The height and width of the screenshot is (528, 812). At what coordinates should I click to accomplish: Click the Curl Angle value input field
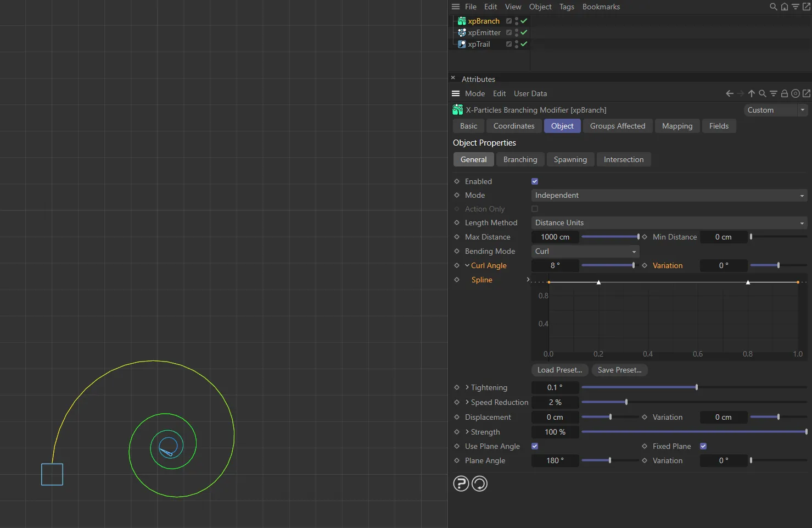(x=555, y=265)
